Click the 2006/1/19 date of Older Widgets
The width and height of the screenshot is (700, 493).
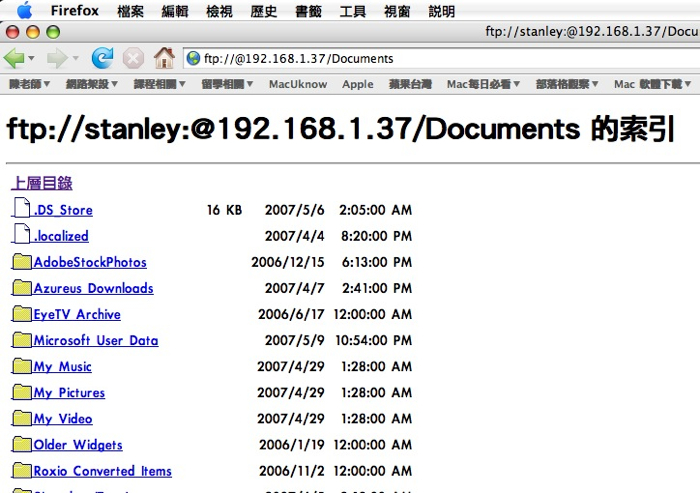click(292, 445)
